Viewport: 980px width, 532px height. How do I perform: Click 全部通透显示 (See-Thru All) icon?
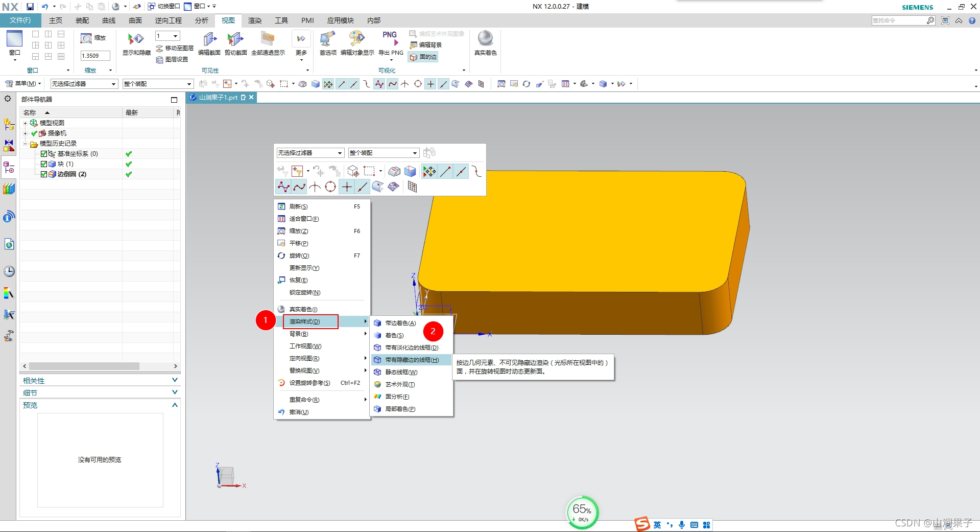[268, 39]
